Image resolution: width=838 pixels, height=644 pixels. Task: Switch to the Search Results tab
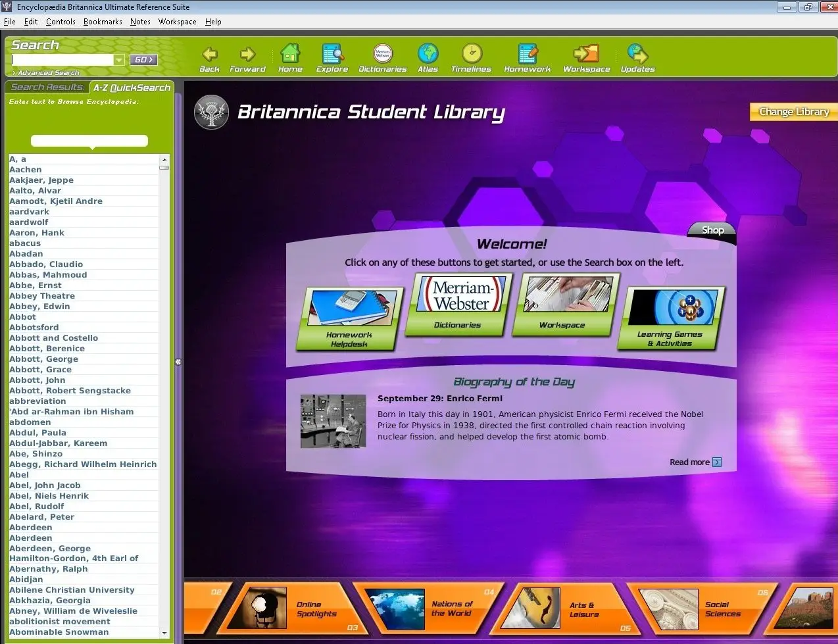pyautogui.click(x=47, y=87)
